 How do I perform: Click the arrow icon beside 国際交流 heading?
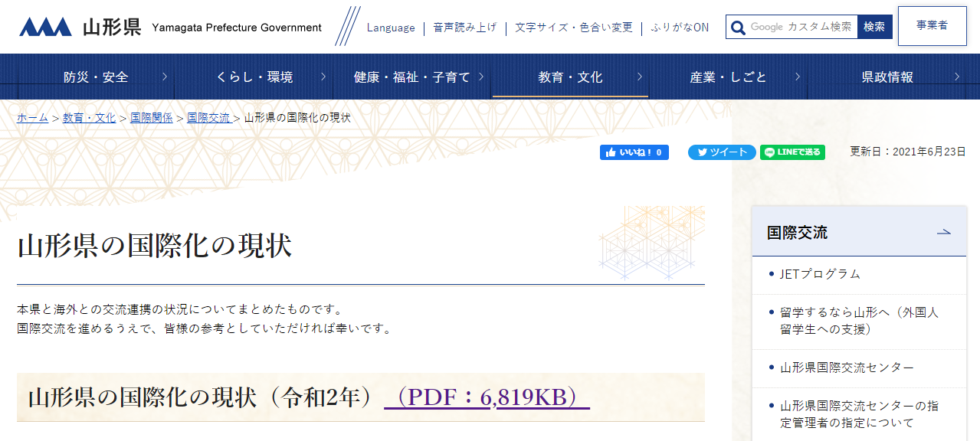click(943, 233)
